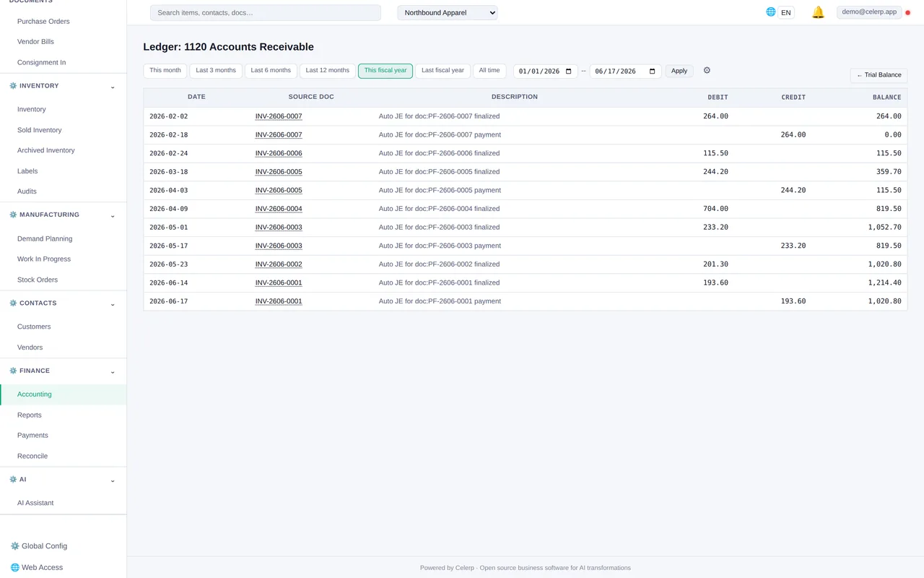Open Demand Planning in sidebar
924x578 pixels.
coord(45,238)
